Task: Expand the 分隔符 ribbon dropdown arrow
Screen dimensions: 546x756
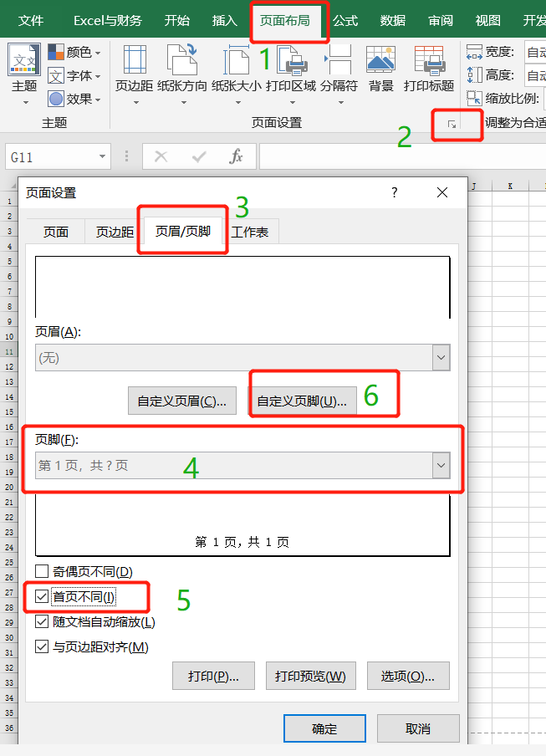Action: (340, 103)
